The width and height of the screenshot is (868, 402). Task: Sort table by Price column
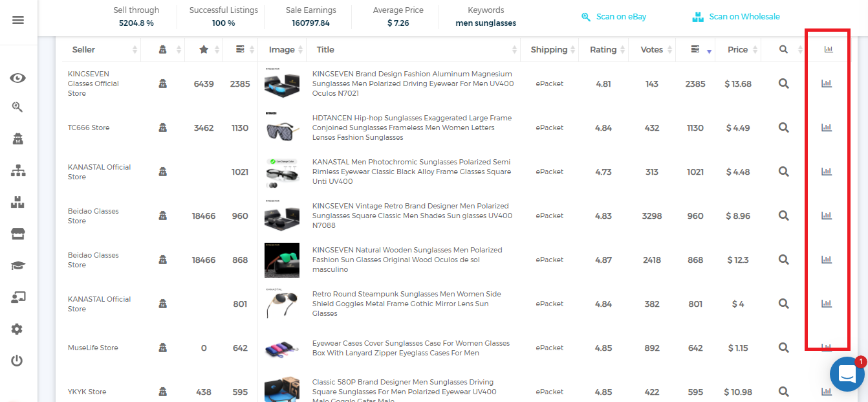click(x=737, y=50)
